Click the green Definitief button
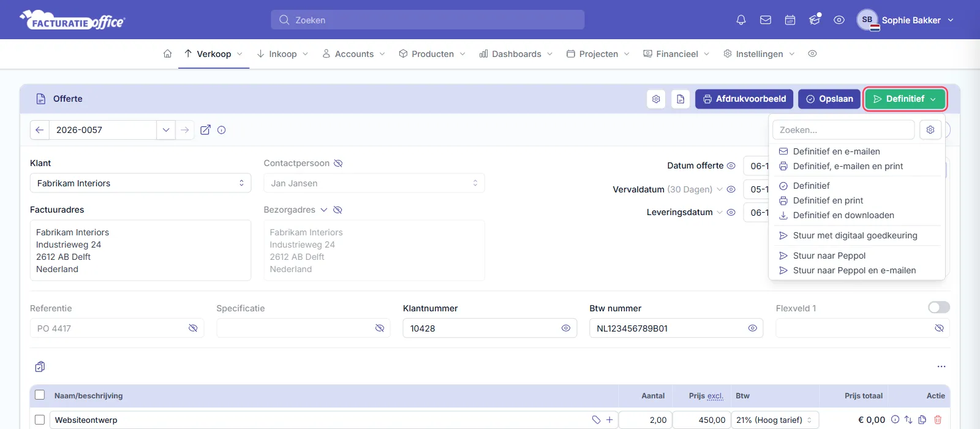 tap(905, 99)
